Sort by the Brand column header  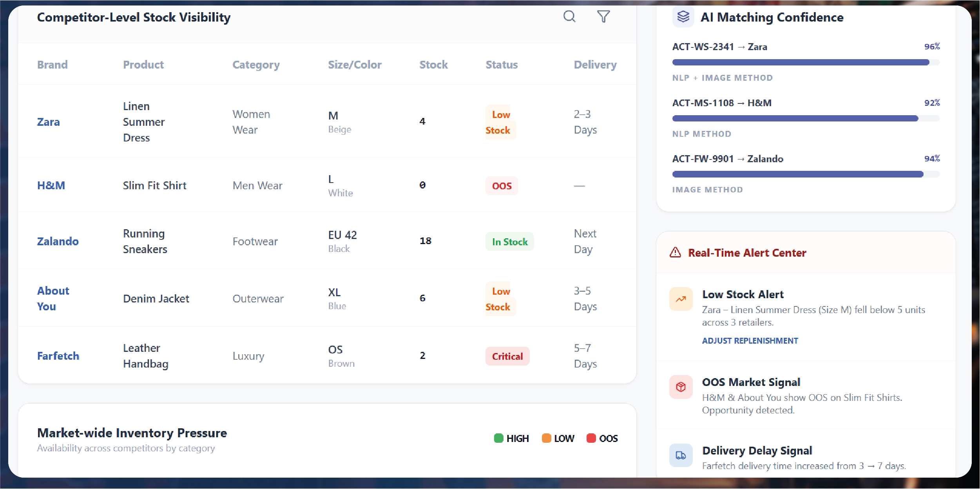click(x=52, y=65)
